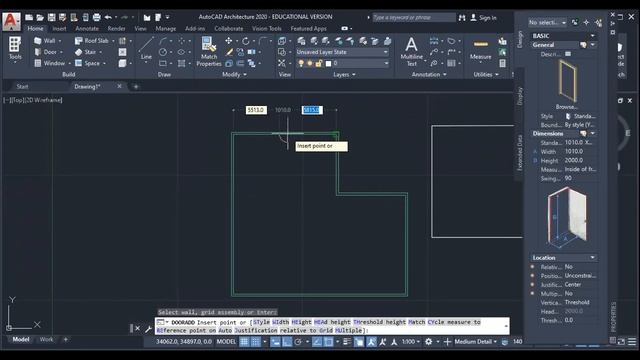Toggle polar tracking in status bar
Screen dimensions: 640x360
tap(298, 342)
